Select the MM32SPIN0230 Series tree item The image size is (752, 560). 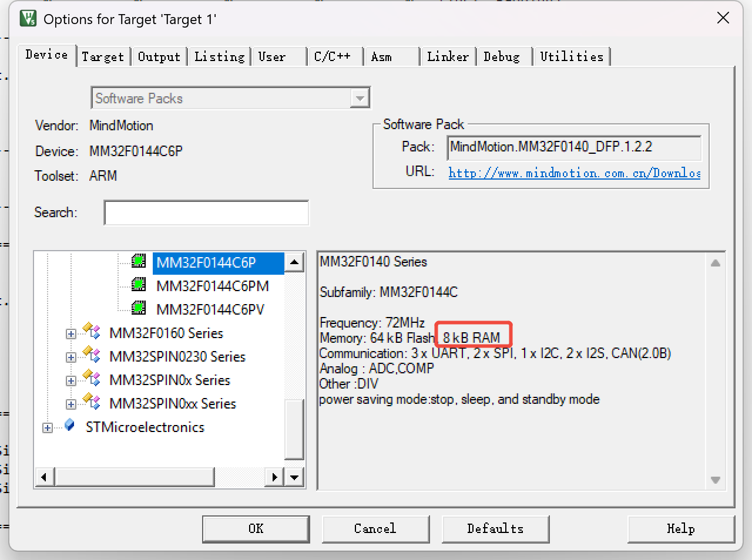point(177,357)
